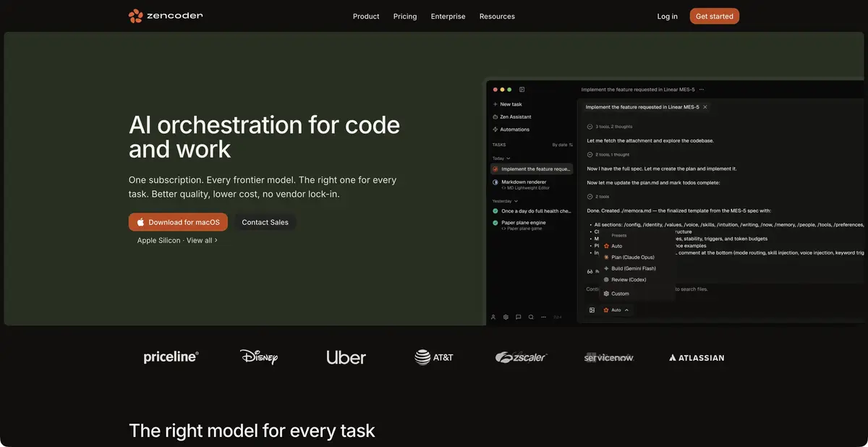Click the image attach icon beside Auto selector
Viewport: 868px width, 447px height.
tap(592, 310)
